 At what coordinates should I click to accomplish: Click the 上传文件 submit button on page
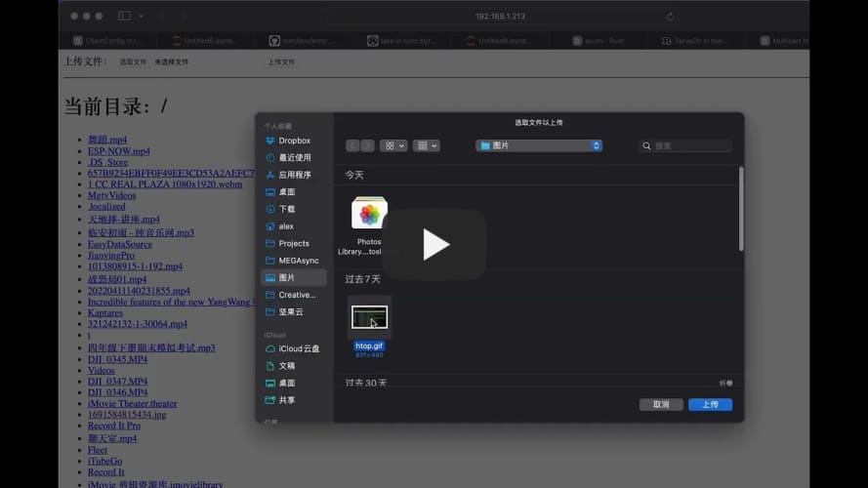[281, 61]
